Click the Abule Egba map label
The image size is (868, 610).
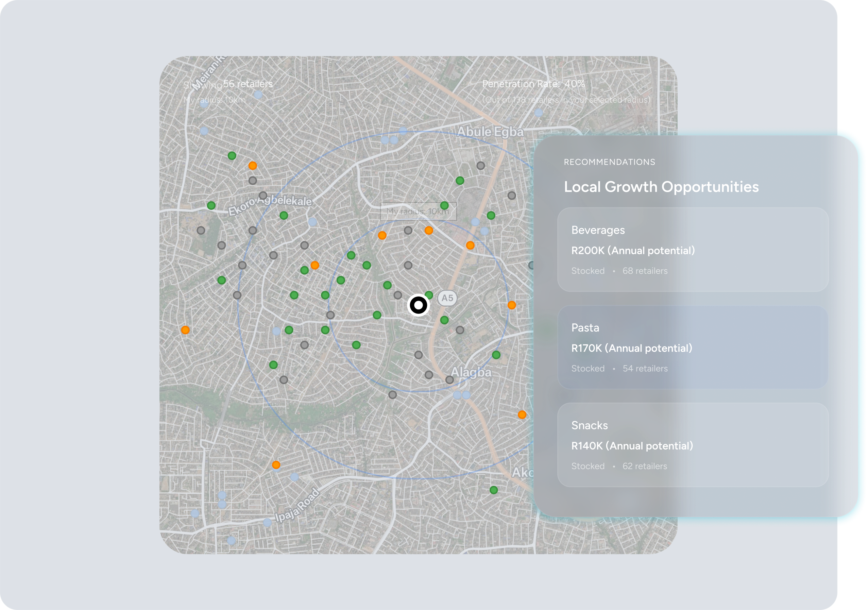click(490, 132)
